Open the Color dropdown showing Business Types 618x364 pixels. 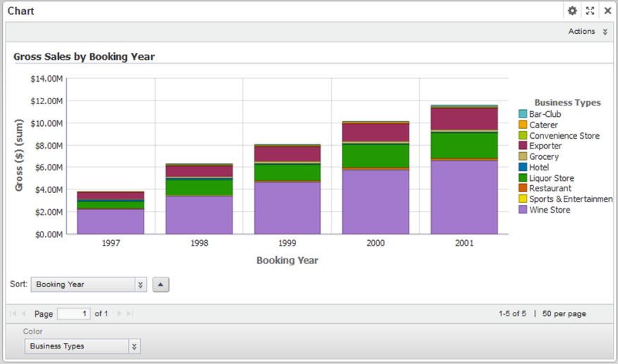(82, 346)
